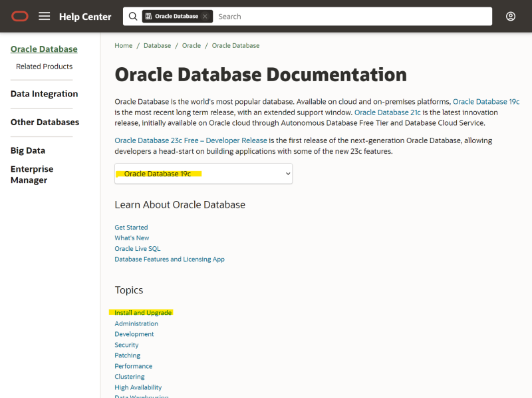This screenshot has height=398, width=532.
Task: Navigate to Big Data documentation
Action: tap(27, 150)
